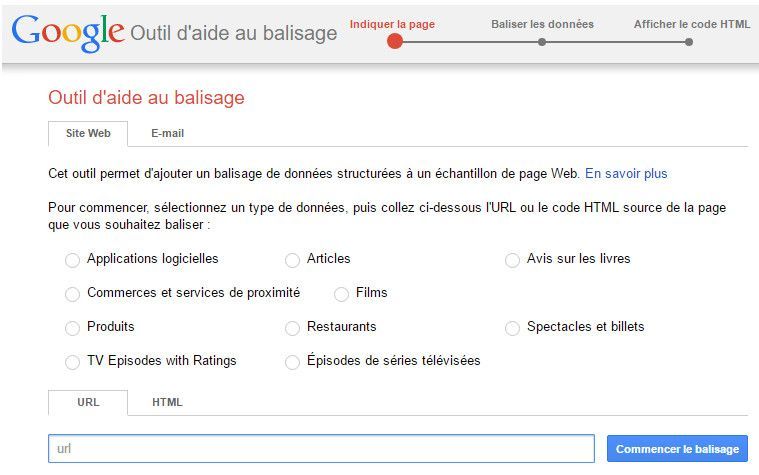The image size is (759, 475).
Task: Click the Commencer le balisage button
Action: pos(677,449)
